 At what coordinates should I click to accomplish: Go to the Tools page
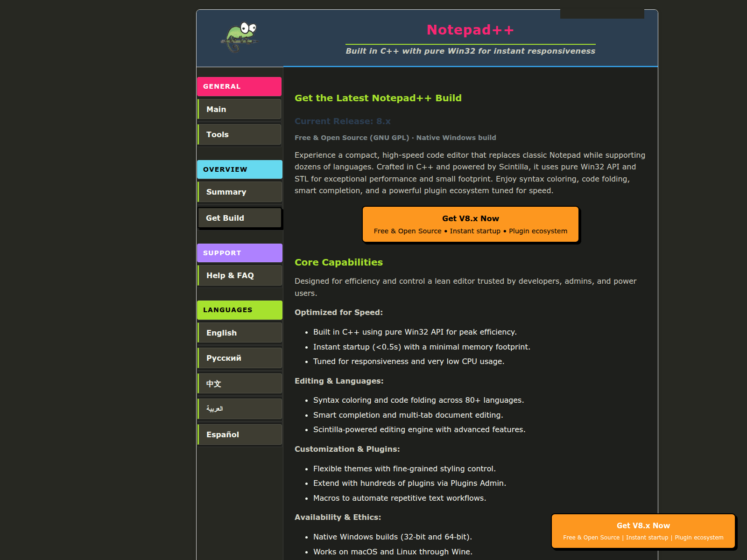point(240,134)
